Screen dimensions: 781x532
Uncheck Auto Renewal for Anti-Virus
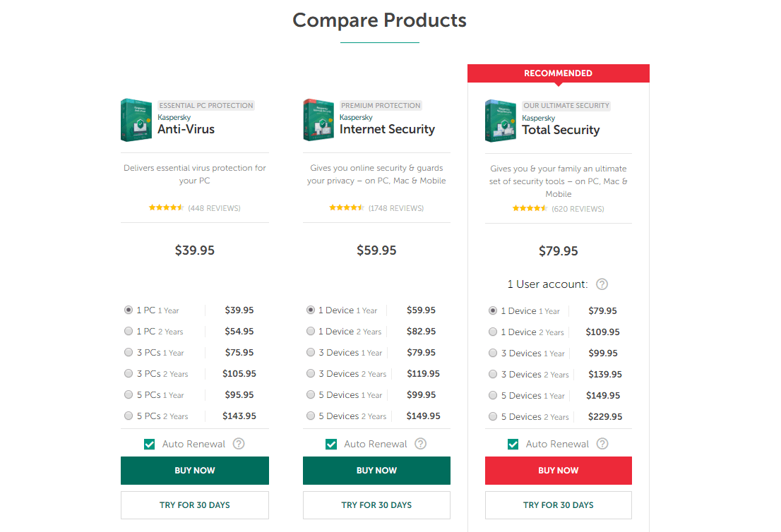pyautogui.click(x=150, y=444)
